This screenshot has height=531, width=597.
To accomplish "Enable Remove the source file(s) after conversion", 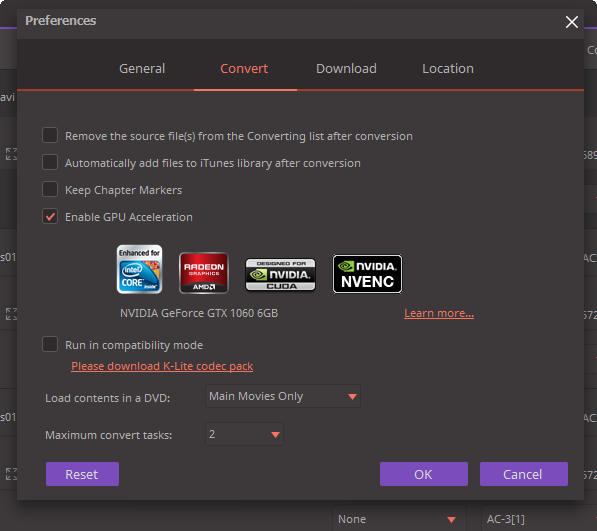I will coord(50,135).
